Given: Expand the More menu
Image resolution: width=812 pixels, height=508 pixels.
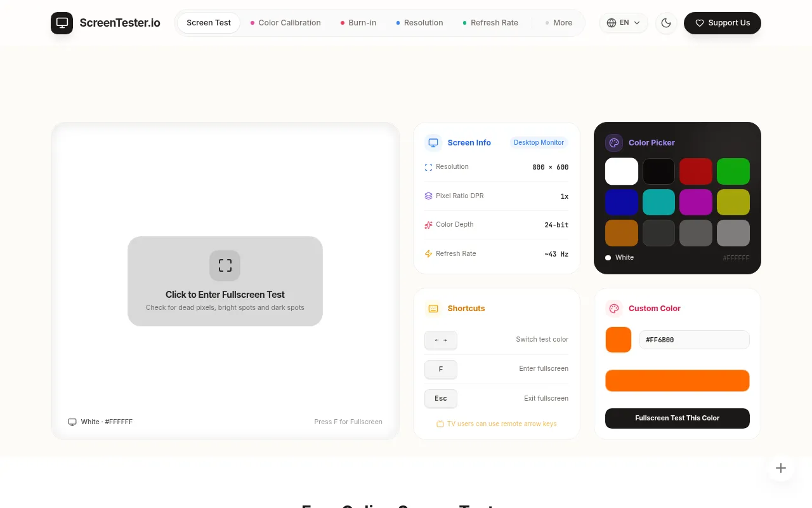Looking at the screenshot, I should (559, 23).
